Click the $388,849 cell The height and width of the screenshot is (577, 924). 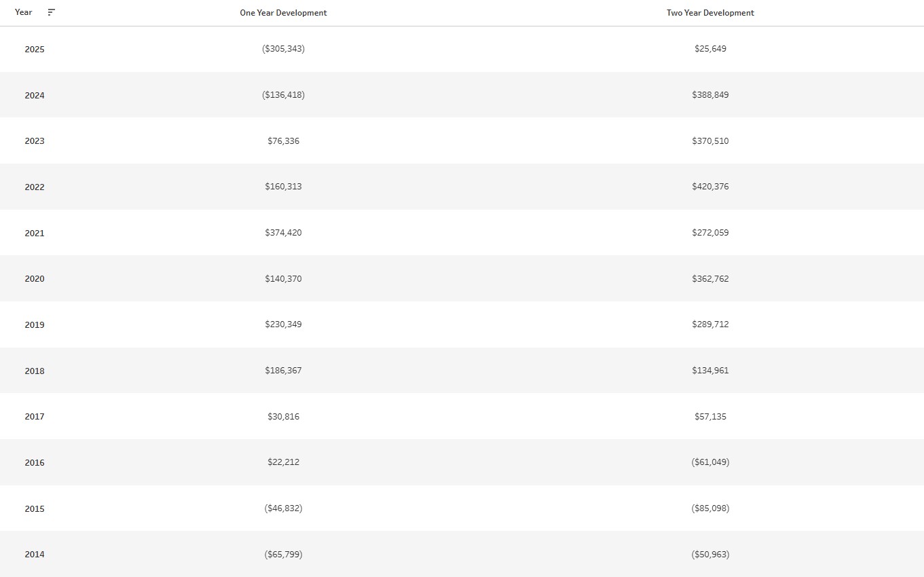click(x=710, y=95)
